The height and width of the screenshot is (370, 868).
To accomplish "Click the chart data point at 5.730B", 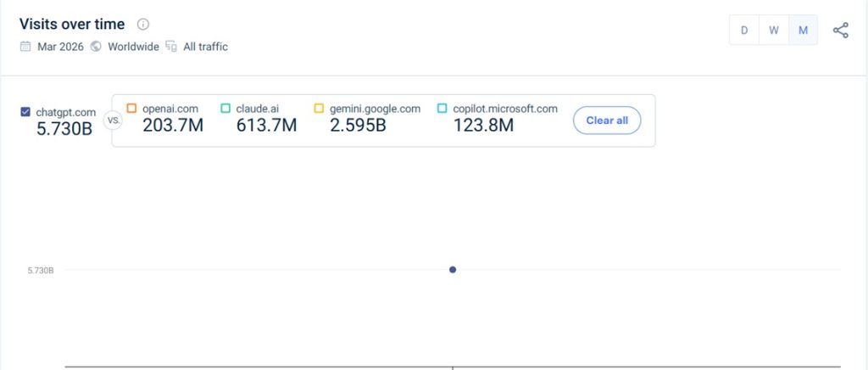I will point(453,270).
